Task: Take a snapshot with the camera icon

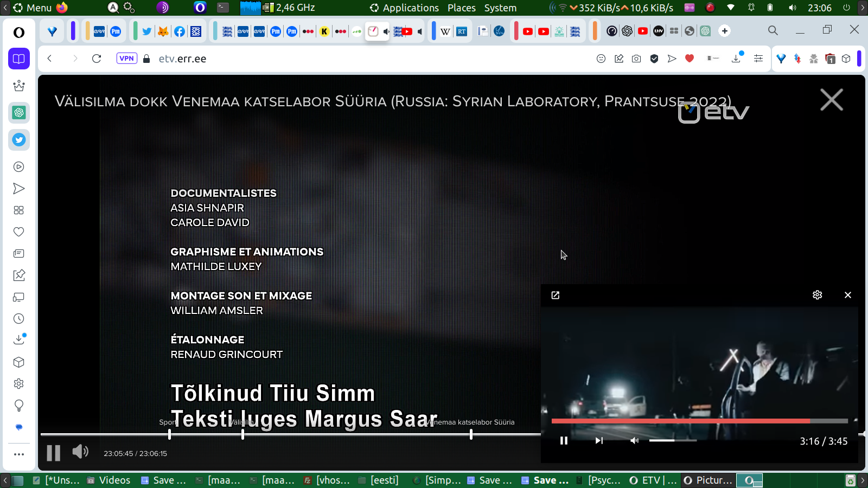Action: [636, 59]
